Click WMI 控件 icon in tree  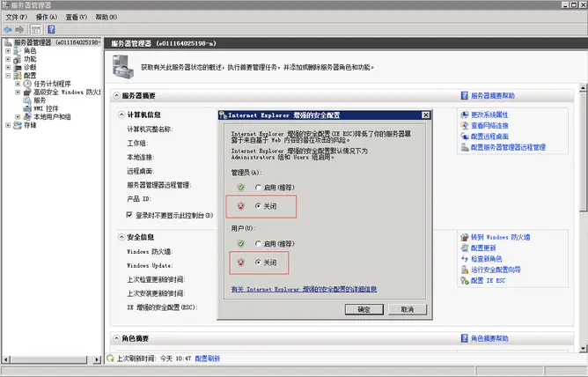point(27,109)
